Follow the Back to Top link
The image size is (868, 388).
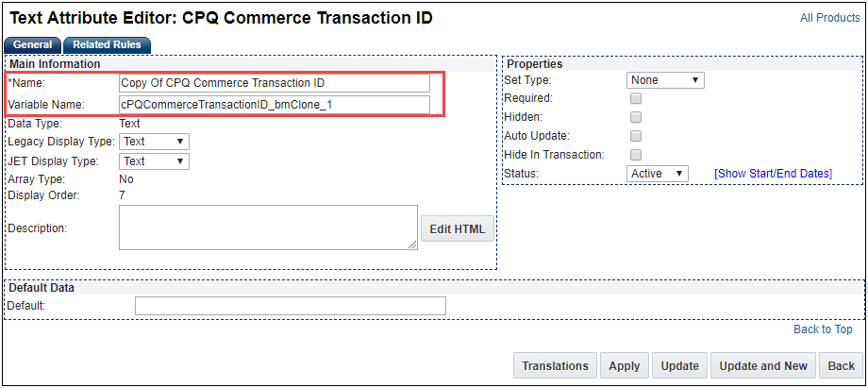coord(823,329)
